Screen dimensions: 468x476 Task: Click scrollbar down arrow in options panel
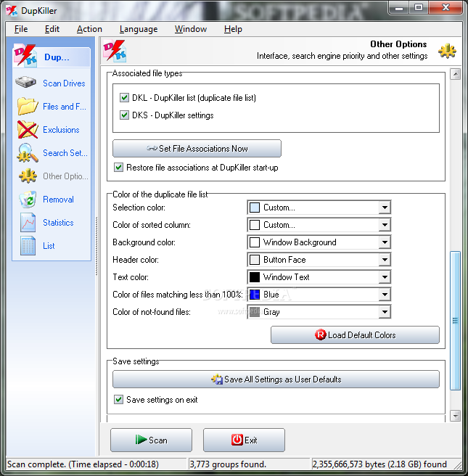[x=455, y=416]
